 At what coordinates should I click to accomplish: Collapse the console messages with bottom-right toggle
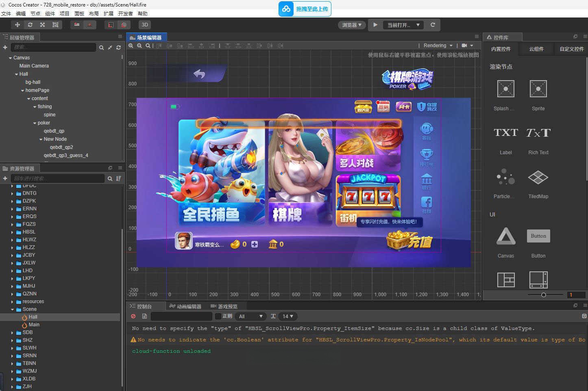click(x=584, y=316)
